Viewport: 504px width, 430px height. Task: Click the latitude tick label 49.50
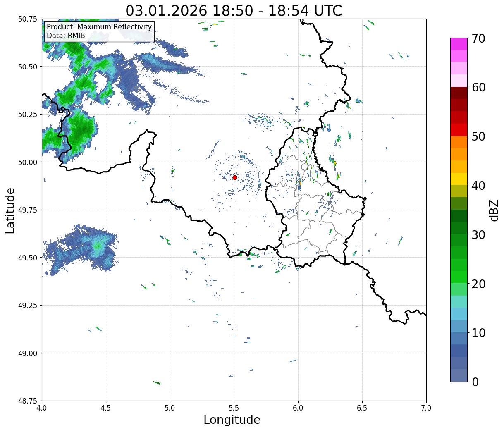tap(28, 258)
